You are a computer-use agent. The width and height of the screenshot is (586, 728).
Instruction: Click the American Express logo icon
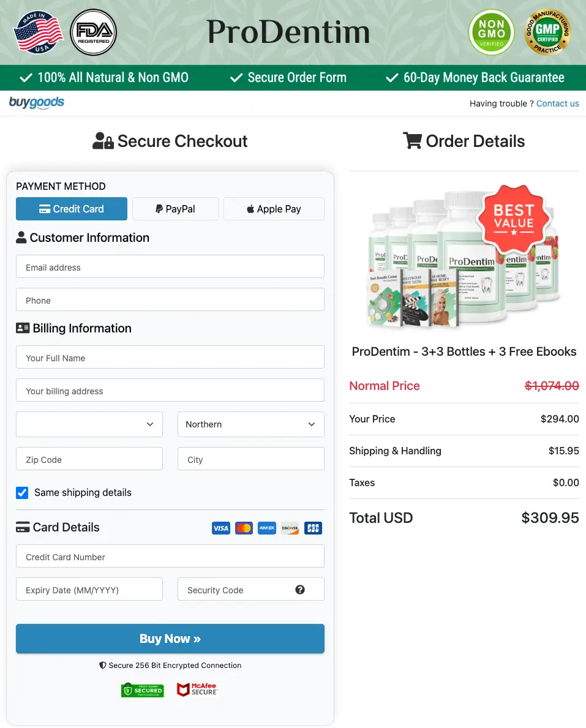[x=267, y=528]
